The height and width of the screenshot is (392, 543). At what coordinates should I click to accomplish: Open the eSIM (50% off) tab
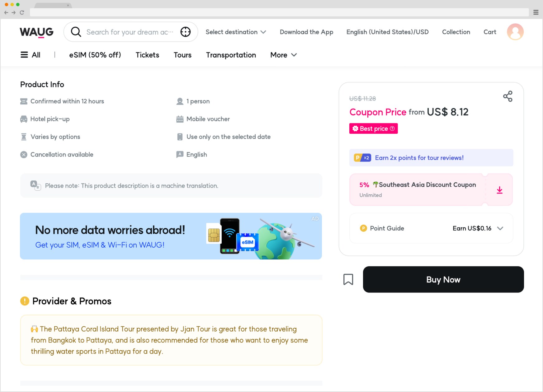pyautogui.click(x=95, y=55)
